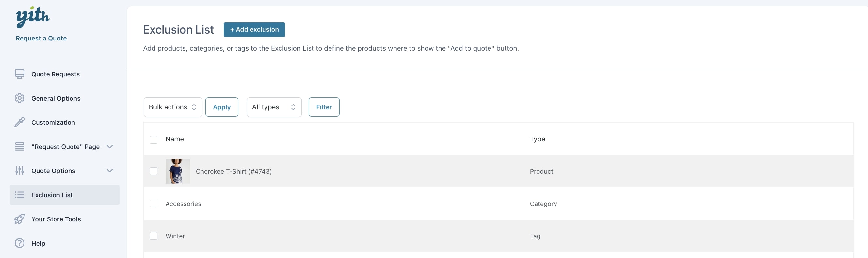Expand the Quote Options submenu chevron
The height and width of the screenshot is (258, 868).
(109, 171)
